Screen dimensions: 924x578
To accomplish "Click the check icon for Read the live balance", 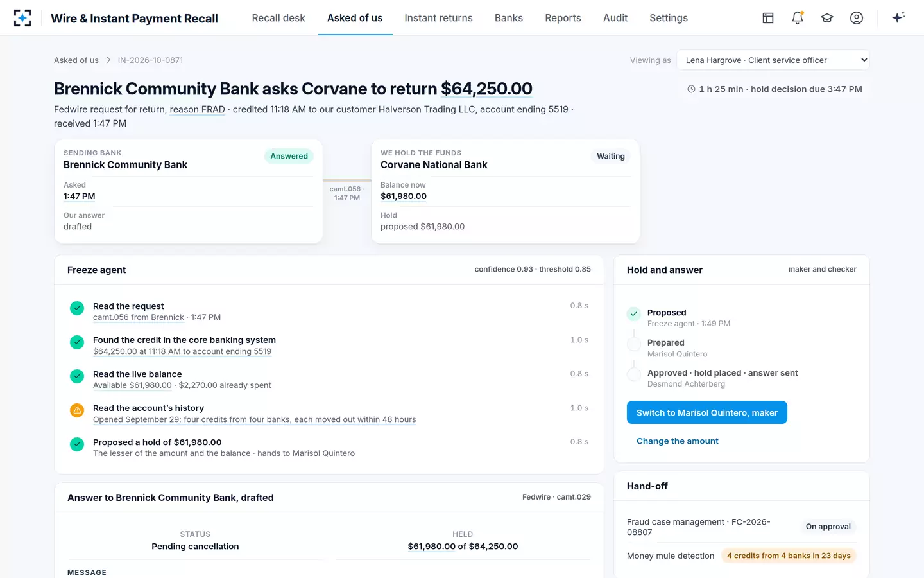I will tap(77, 376).
